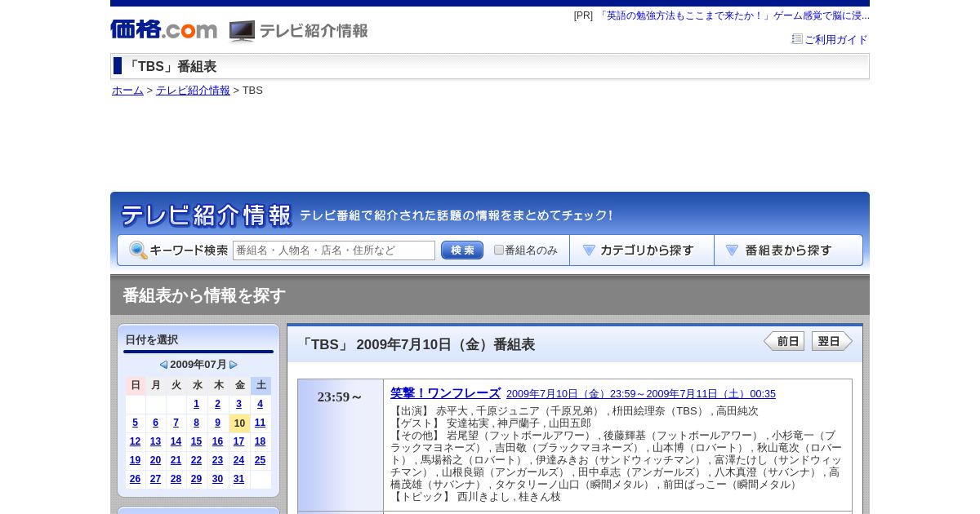
Task: Go to previous month with the left arrow
Action: pyautogui.click(x=163, y=365)
